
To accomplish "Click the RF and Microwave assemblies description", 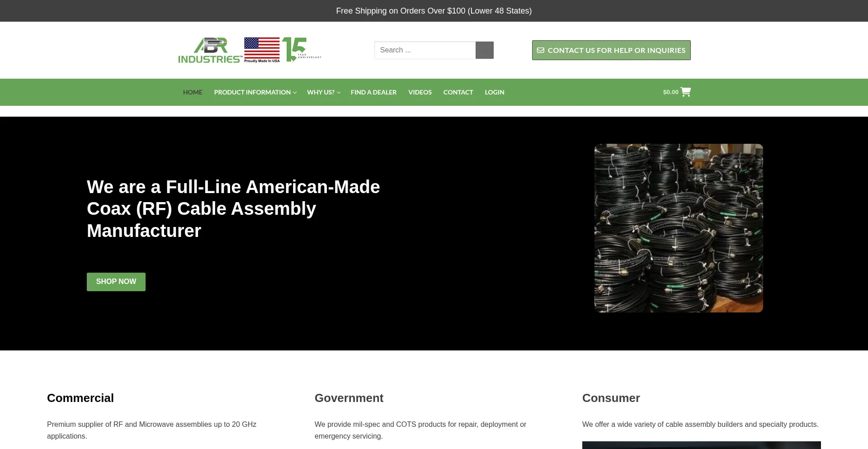I will point(151,430).
